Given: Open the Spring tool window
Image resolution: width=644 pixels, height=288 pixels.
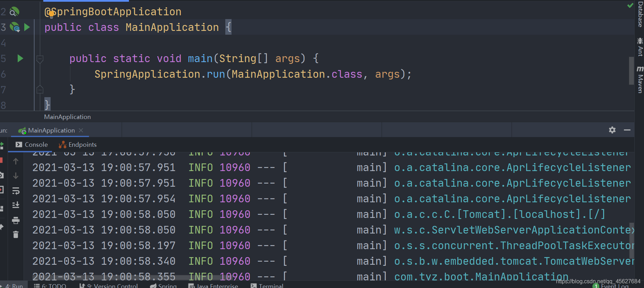Looking at the screenshot, I should (163, 286).
